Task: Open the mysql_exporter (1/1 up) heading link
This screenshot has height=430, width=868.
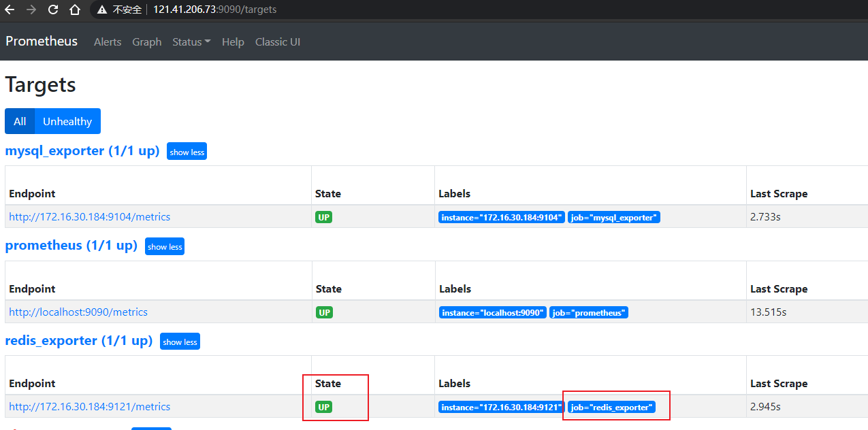Action: pos(82,150)
